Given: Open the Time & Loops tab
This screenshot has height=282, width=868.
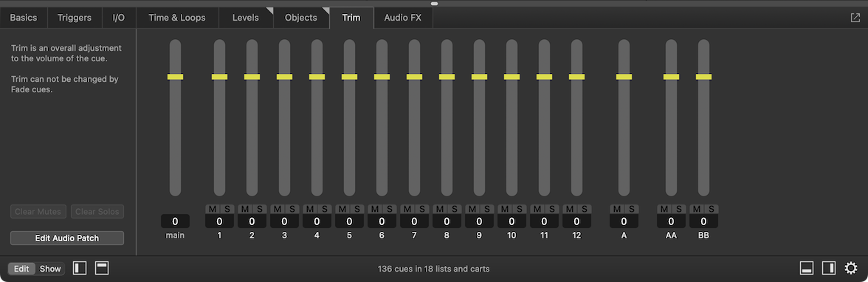Looking at the screenshot, I should coord(176,18).
